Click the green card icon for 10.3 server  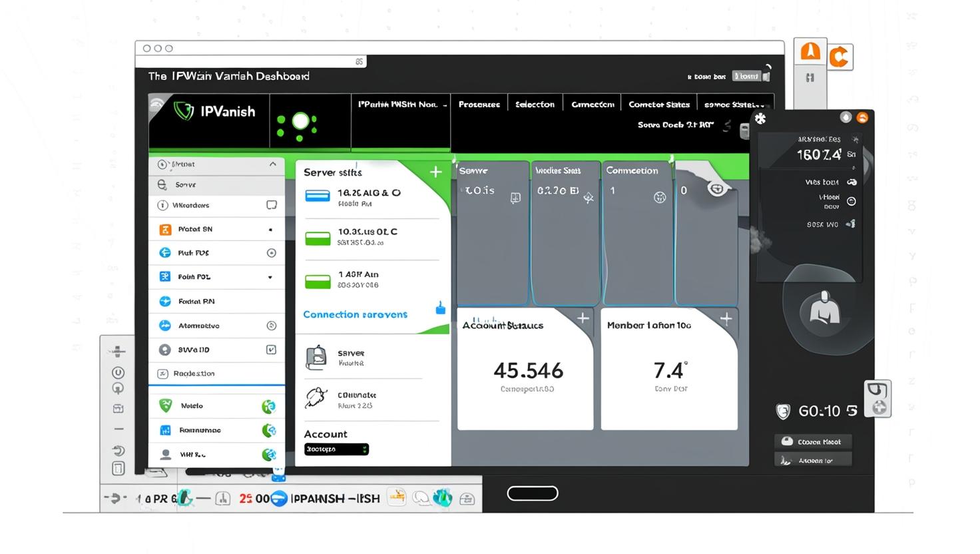(318, 238)
